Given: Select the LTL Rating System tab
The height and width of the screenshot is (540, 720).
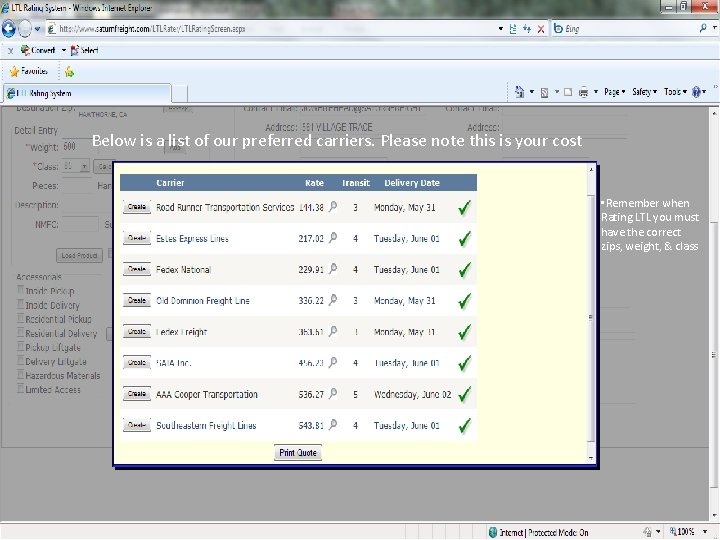Looking at the screenshot, I should pyautogui.click(x=86, y=93).
